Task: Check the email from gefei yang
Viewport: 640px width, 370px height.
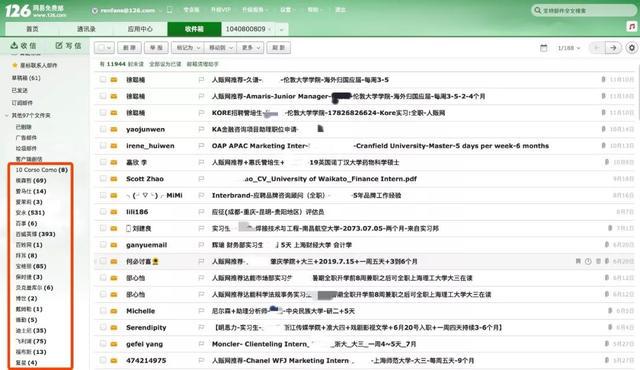Action: coord(103,344)
